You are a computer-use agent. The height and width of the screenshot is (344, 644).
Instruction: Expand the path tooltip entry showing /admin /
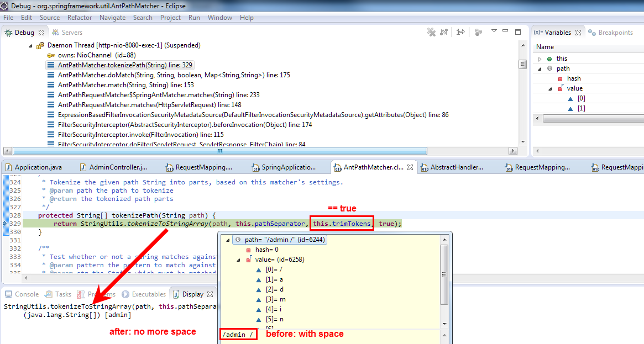(x=227, y=239)
